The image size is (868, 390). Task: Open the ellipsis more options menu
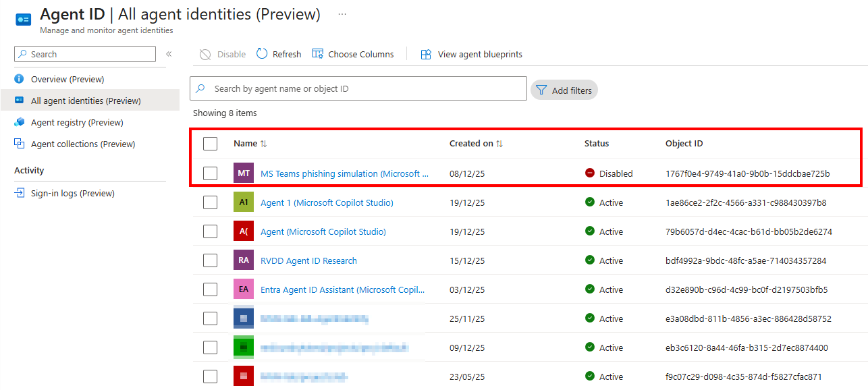[342, 14]
